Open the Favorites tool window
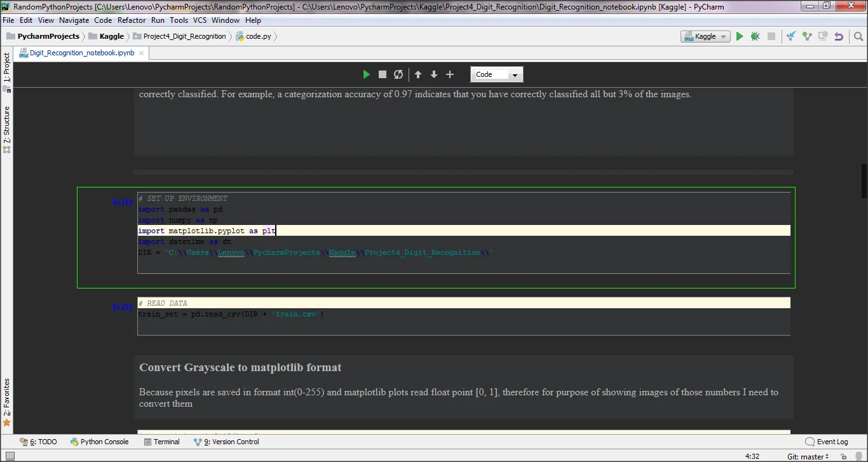This screenshot has height=462, width=868. coord(7,402)
